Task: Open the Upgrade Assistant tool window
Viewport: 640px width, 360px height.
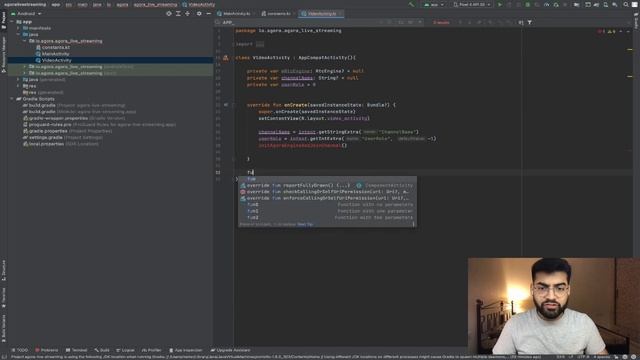Action: (x=230, y=350)
